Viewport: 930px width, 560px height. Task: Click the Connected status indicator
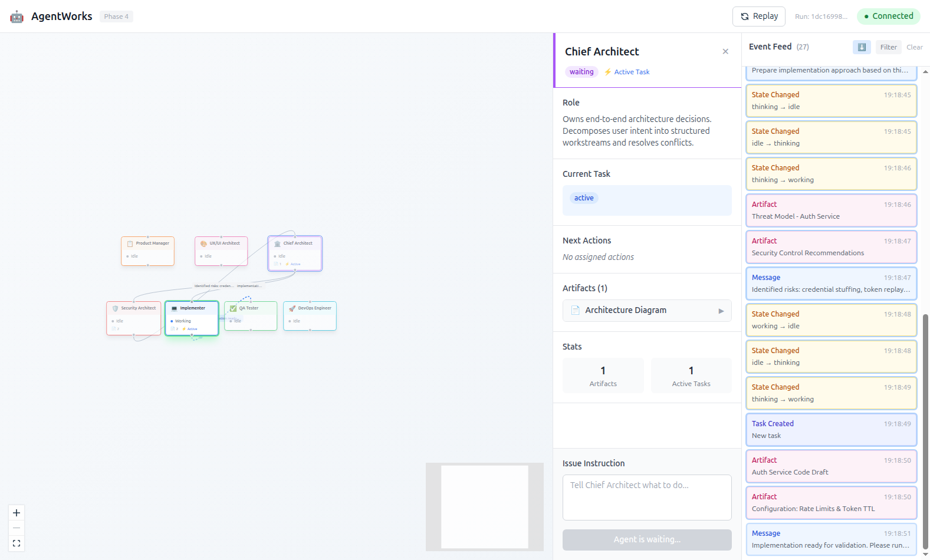(889, 17)
